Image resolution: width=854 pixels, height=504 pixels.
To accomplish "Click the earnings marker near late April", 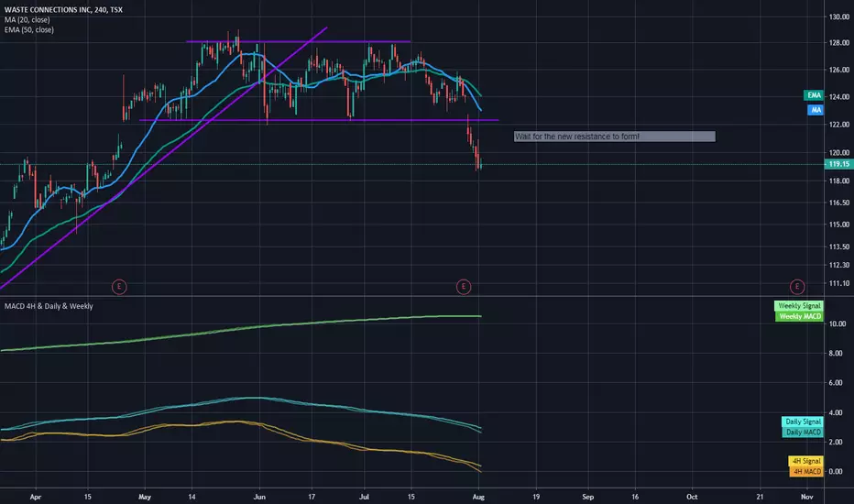I will 119,287.
